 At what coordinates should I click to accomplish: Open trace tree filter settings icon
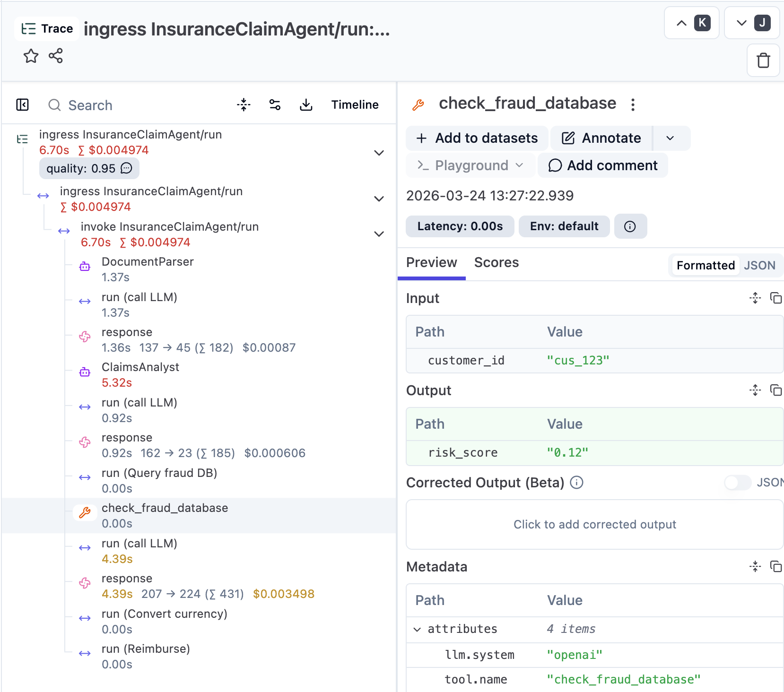275,105
